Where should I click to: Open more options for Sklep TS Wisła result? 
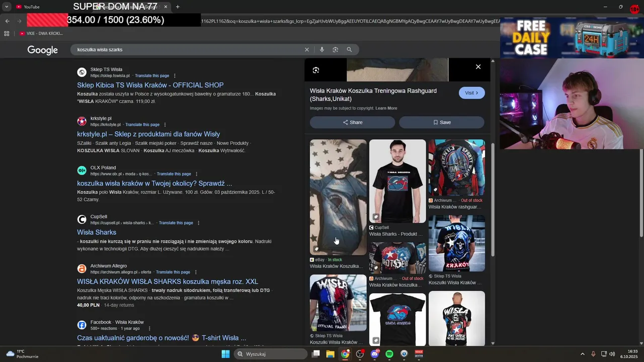(x=174, y=76)
